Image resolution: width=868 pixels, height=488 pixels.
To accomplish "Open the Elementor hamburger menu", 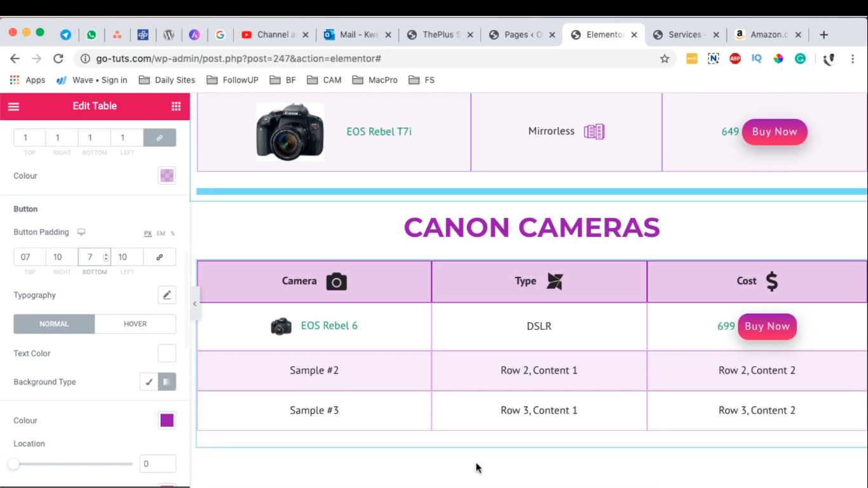I will tap(13, 107).
